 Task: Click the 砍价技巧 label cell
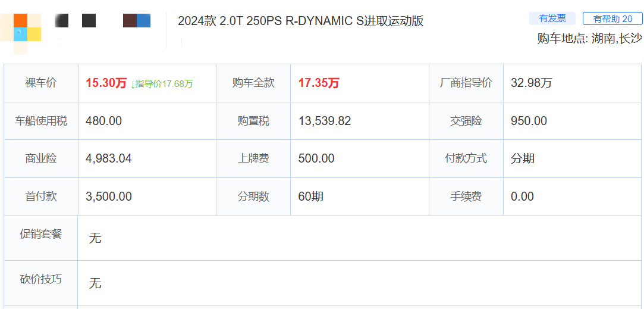(x=41, y=283)
